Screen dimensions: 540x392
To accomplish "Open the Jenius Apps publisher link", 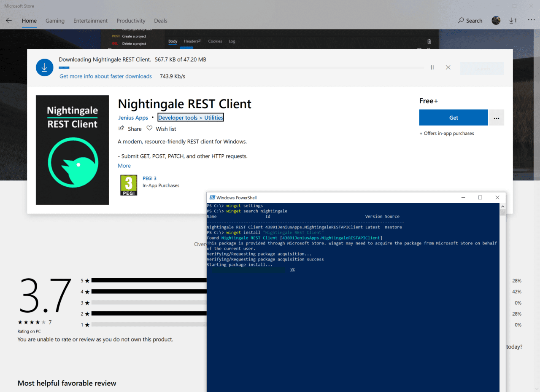I will pos(133,118).
